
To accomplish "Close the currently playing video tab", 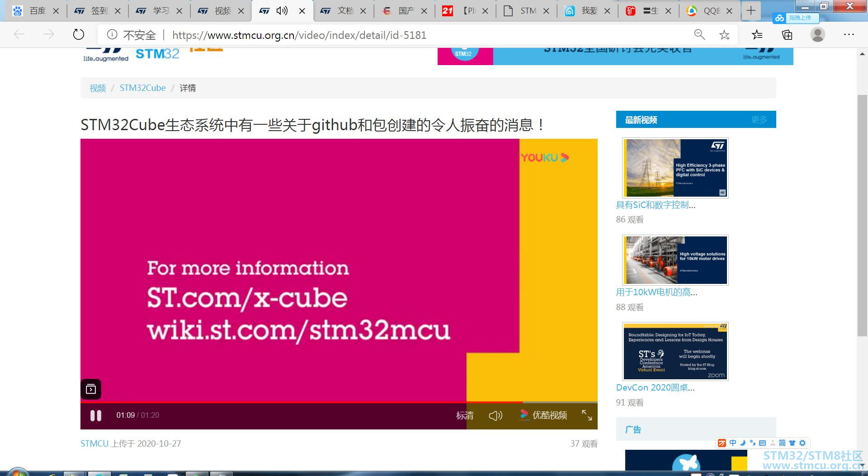I will [302, 11].
